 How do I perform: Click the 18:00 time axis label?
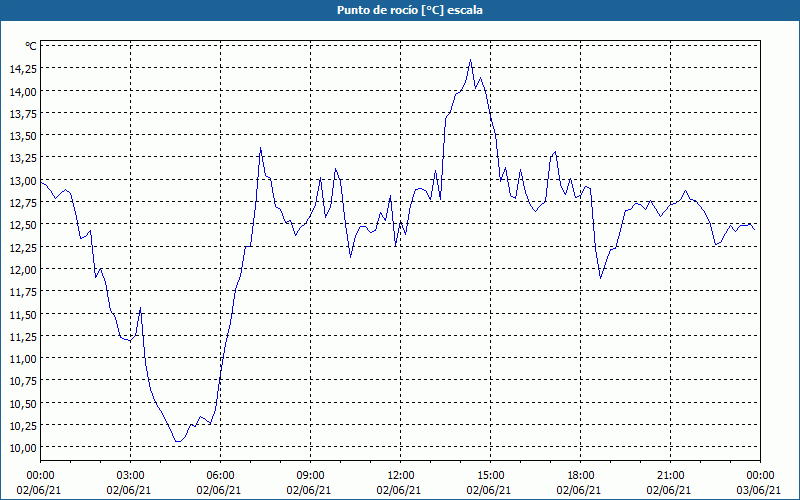(x=580, y=476)
